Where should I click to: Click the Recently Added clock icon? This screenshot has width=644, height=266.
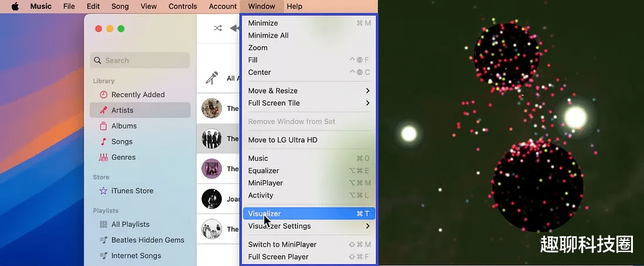tap(104, 95)
